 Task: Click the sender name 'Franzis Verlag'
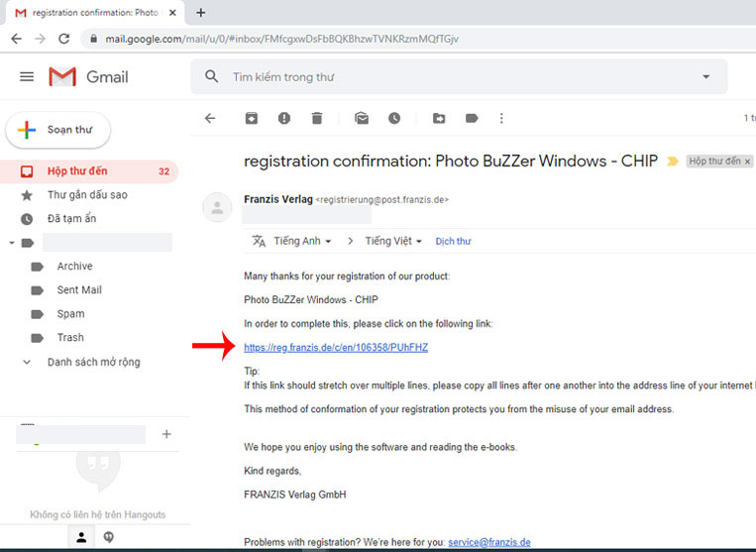click(x=278, y=199)
